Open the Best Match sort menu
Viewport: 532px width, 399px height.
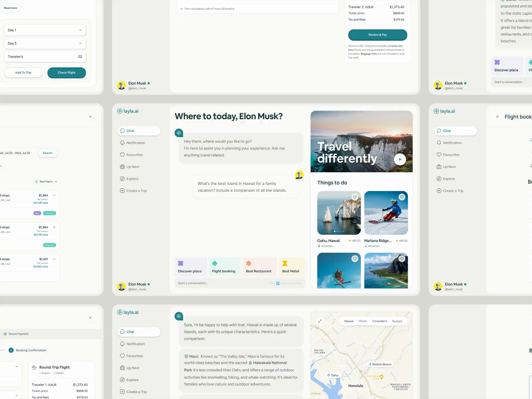[x=46, y=181]
